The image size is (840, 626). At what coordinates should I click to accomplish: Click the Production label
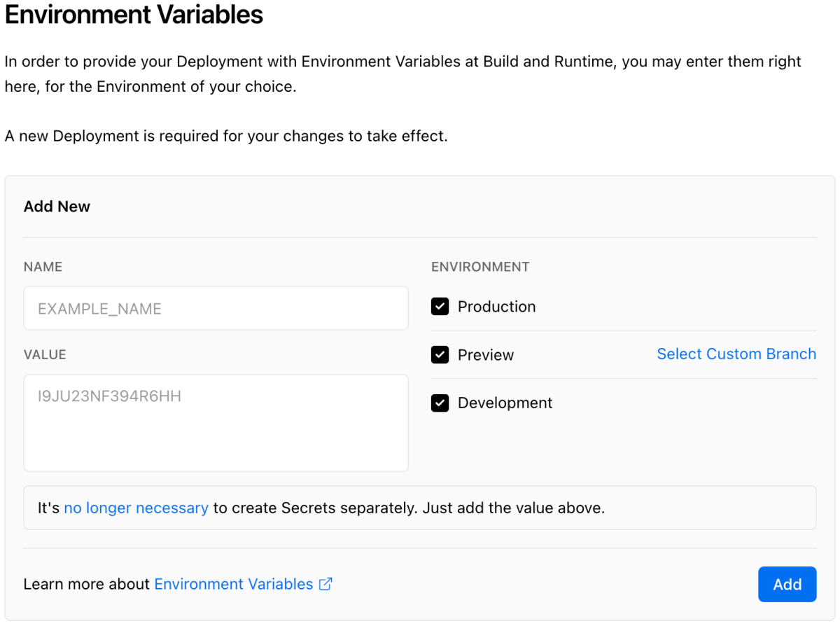point(496,307)
